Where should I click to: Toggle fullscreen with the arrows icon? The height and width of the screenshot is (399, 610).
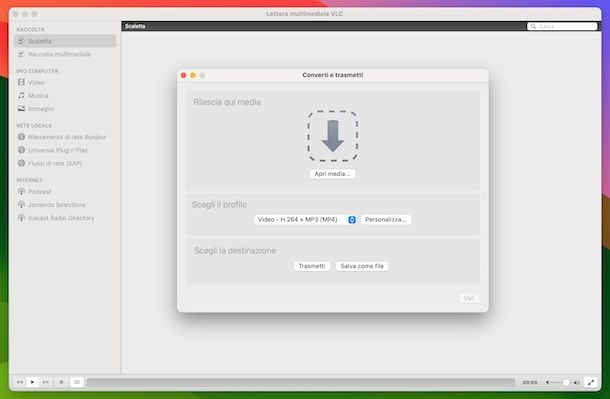pyautogui.click(x=591, y=382)
